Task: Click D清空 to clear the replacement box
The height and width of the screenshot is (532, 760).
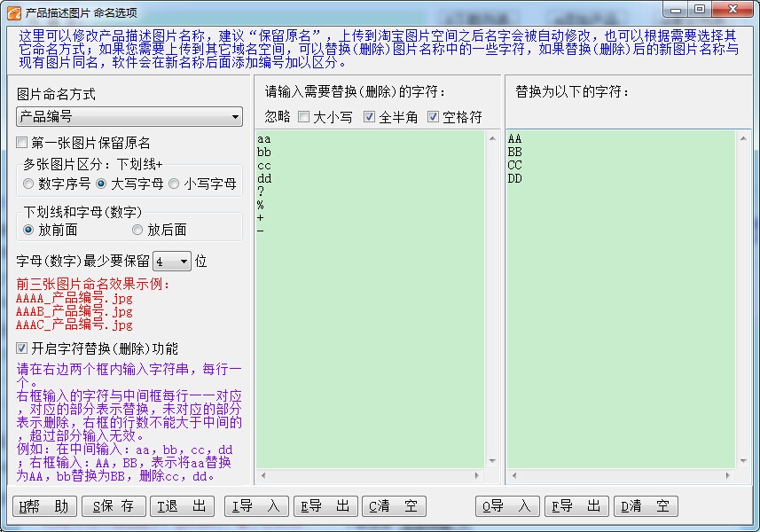Action: (x=645, y=506)
